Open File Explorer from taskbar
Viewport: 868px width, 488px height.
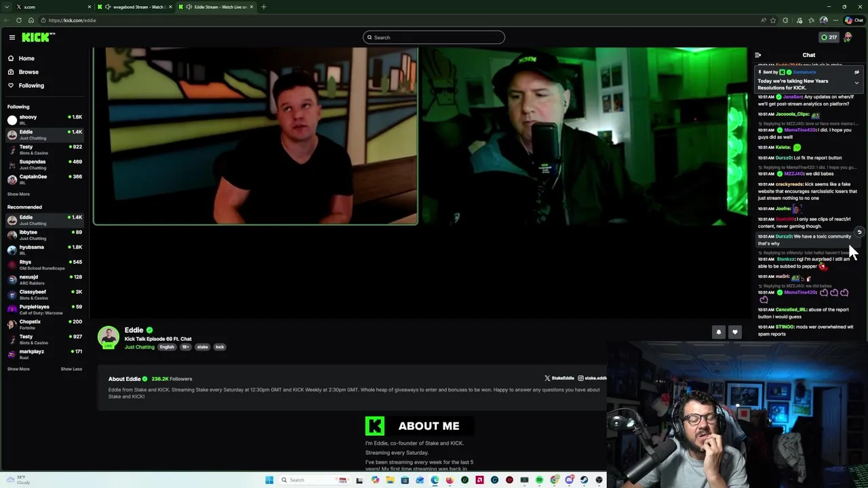point(390,480)
